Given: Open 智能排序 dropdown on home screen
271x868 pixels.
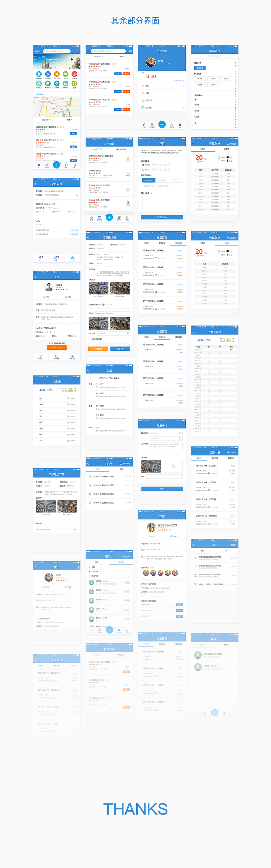Looking at the screenshot, I should point(46,120).
